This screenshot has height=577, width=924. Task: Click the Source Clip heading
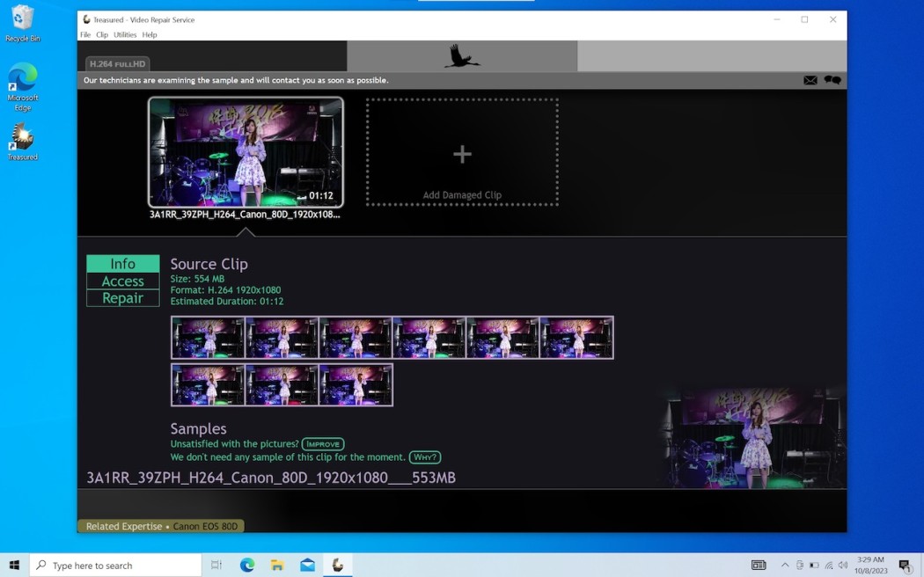[209, 264]
